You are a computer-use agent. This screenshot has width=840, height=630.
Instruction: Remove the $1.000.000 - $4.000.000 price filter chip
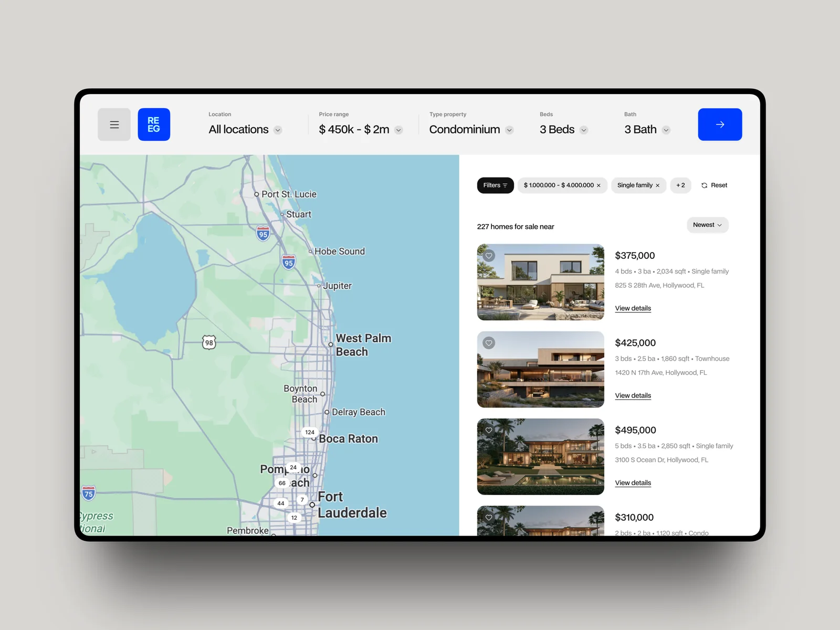tap(598, 185)
